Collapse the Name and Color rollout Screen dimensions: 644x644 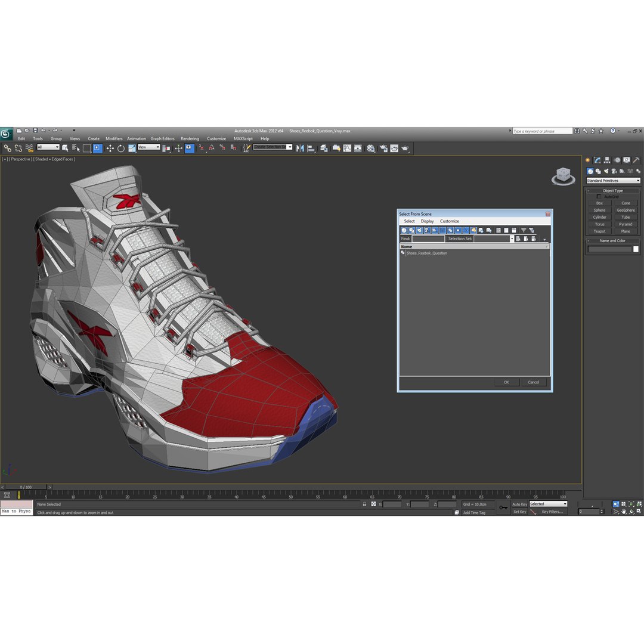[612, 241]
